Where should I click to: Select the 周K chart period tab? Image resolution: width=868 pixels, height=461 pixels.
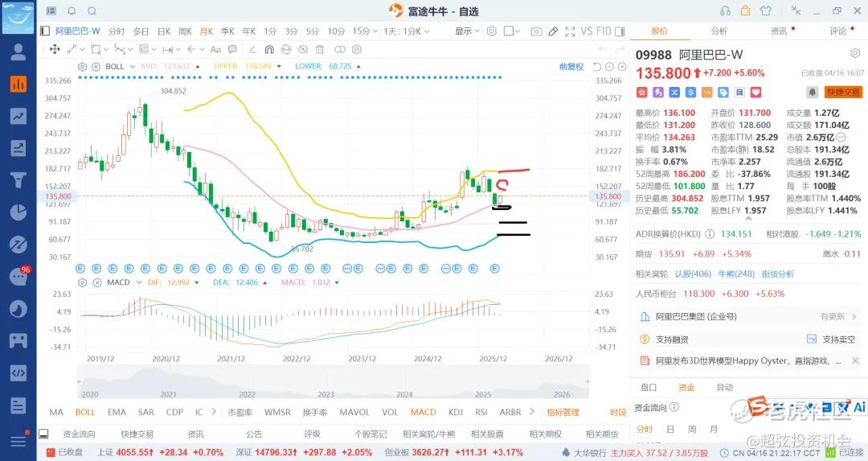pyautogui.click(x=185, y=31)
